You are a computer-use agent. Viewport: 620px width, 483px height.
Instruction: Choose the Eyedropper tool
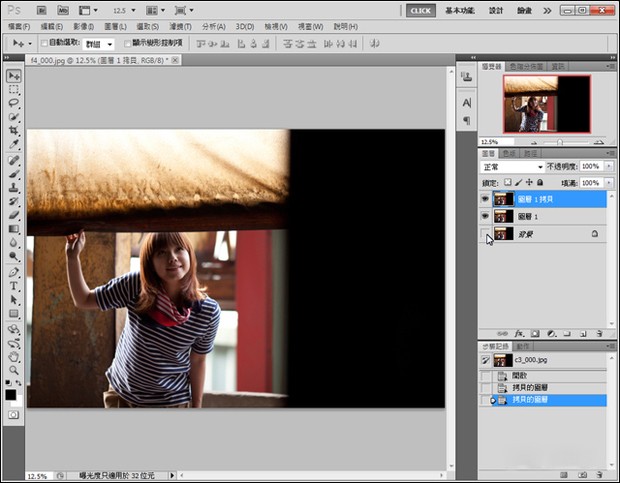[14, 145]
